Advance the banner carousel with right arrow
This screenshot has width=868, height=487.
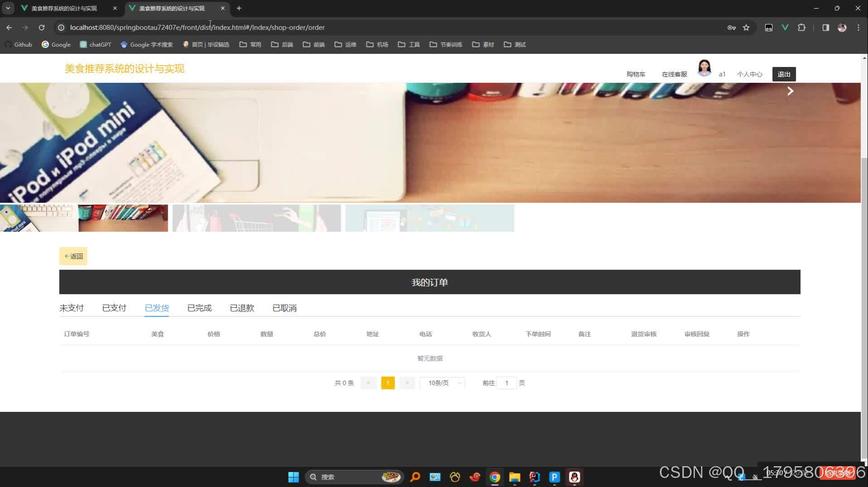pyautogui.click(x=790, y=91)
